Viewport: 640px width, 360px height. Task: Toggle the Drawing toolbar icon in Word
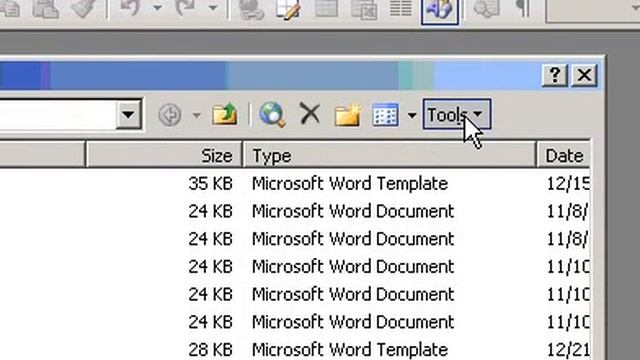coord(440,10)
